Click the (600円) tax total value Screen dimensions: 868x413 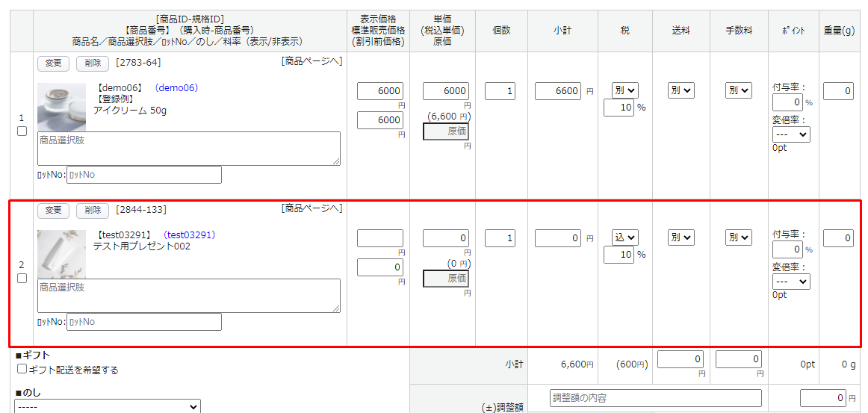coord(631,365)
